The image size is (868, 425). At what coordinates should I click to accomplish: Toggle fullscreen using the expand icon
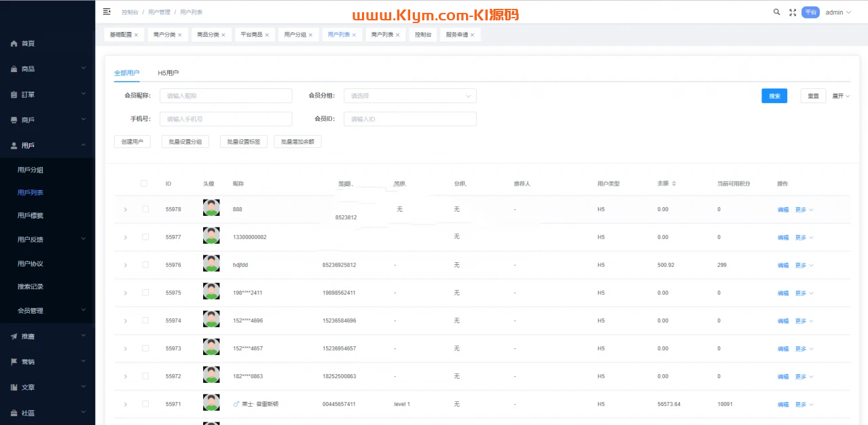(793, 12)
